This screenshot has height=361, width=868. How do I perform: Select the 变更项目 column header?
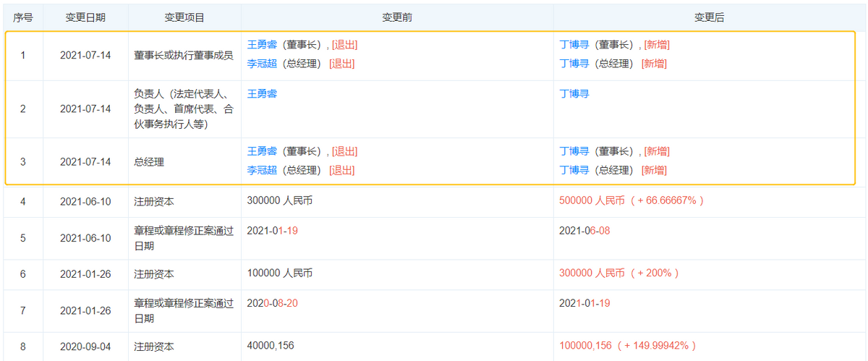coord(184,17)
